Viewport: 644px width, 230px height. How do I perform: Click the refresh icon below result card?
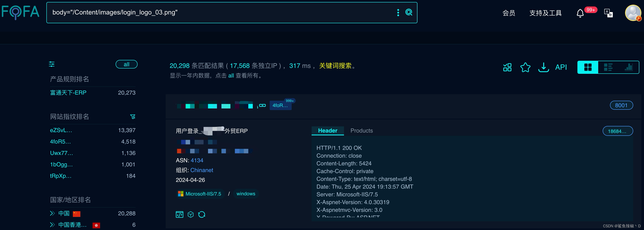click(202, 215)
